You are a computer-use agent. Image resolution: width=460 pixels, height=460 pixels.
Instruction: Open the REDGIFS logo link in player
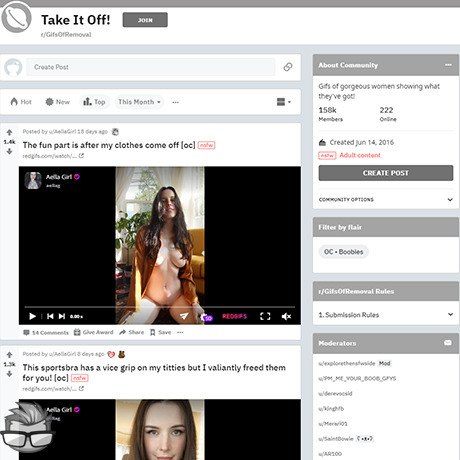235,316
